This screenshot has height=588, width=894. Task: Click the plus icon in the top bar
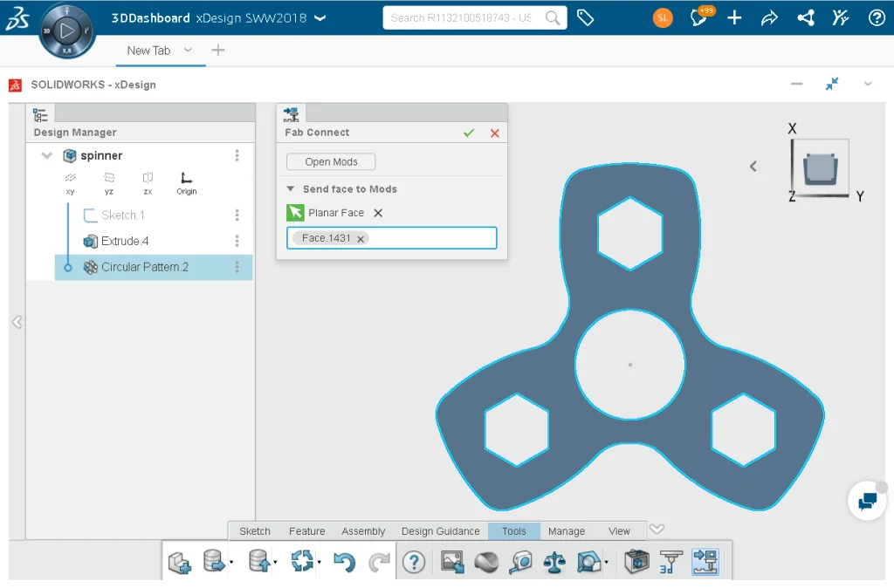pos(733,17)
